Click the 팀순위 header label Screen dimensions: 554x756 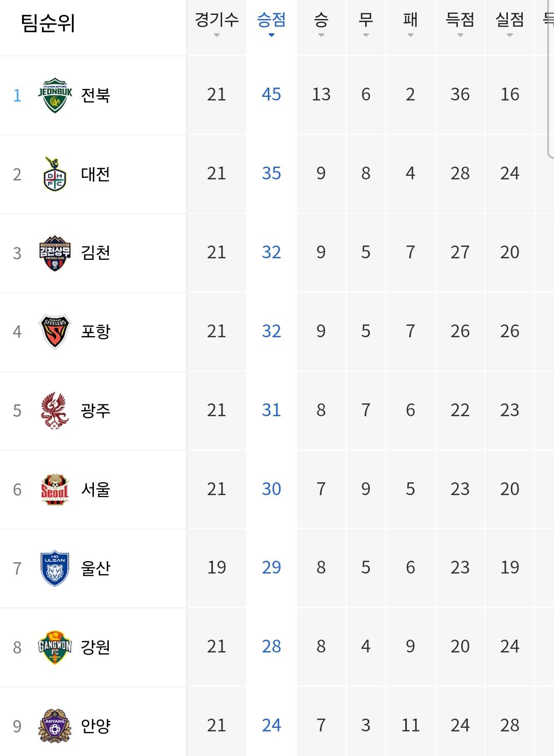48,23
